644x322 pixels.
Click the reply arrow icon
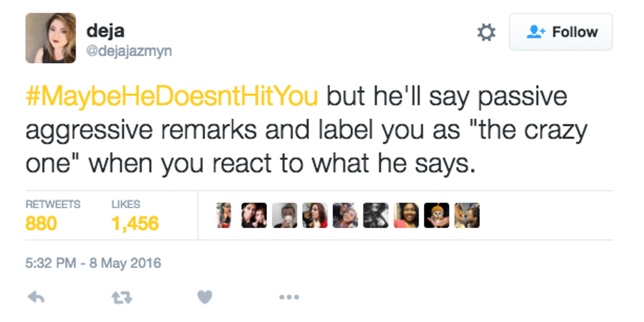[x=36, y=297]
